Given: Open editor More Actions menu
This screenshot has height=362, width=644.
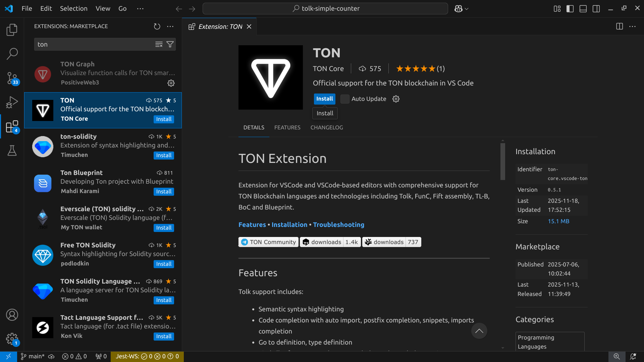Looking at the screenshot, I should click(633, 26).
